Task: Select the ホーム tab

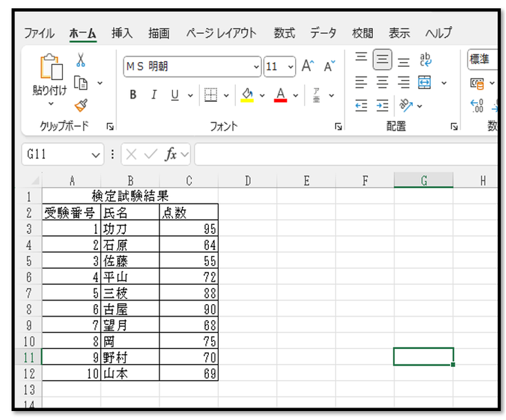Action: point(83,33)
